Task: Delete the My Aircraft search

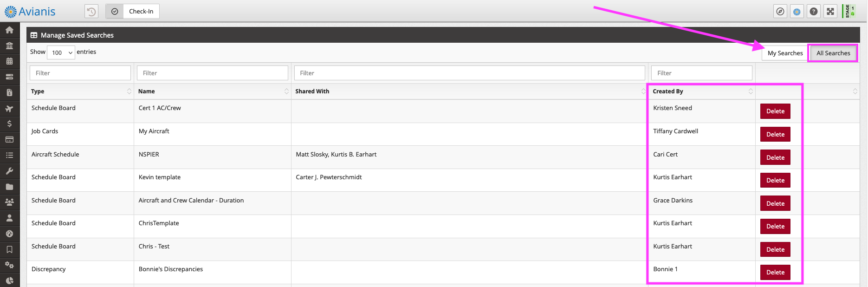Action: pyautogui.click(x=775, y=134)
